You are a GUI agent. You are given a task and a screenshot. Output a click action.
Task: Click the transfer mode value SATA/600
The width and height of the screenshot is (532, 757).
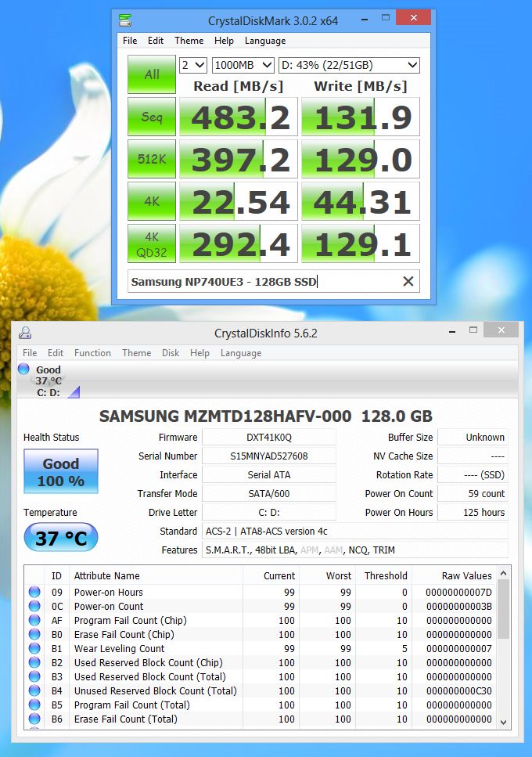269,493
